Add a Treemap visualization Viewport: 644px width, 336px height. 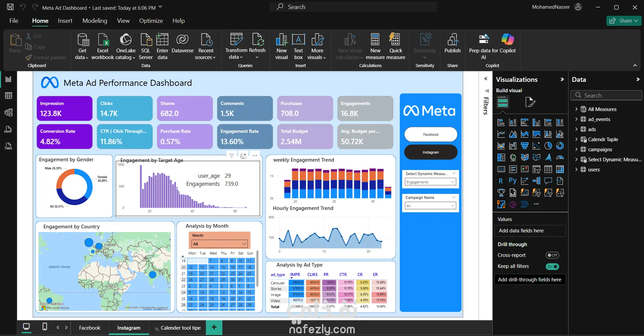tap(501, 158)
